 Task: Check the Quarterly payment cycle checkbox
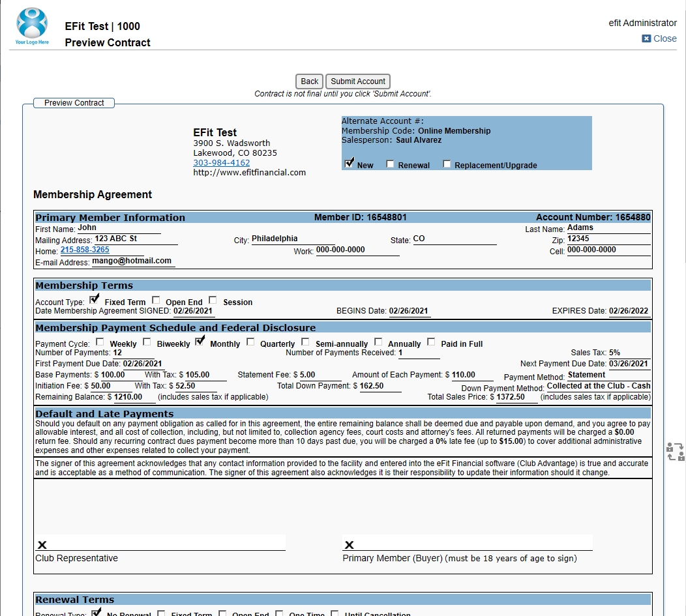[x=250, y=342]
